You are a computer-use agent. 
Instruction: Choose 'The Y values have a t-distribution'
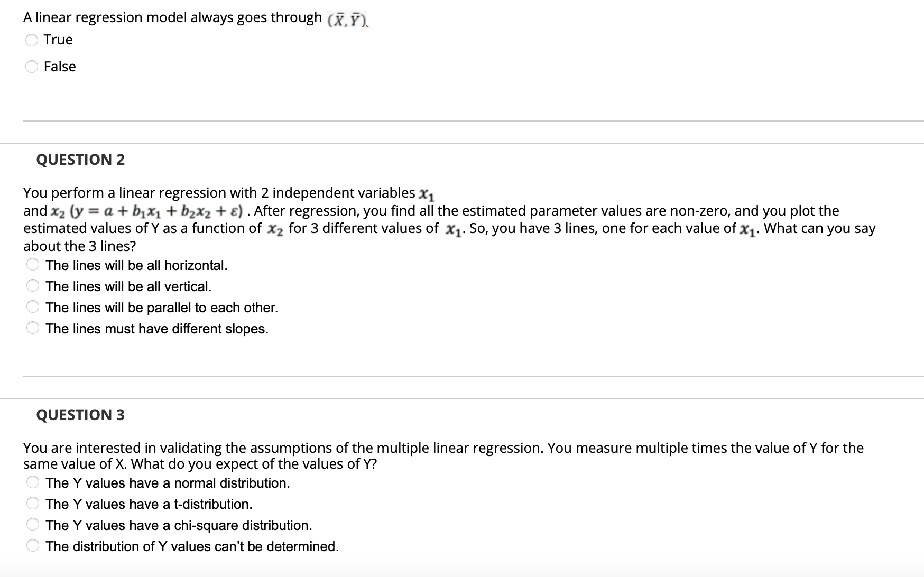pos(32,504)
